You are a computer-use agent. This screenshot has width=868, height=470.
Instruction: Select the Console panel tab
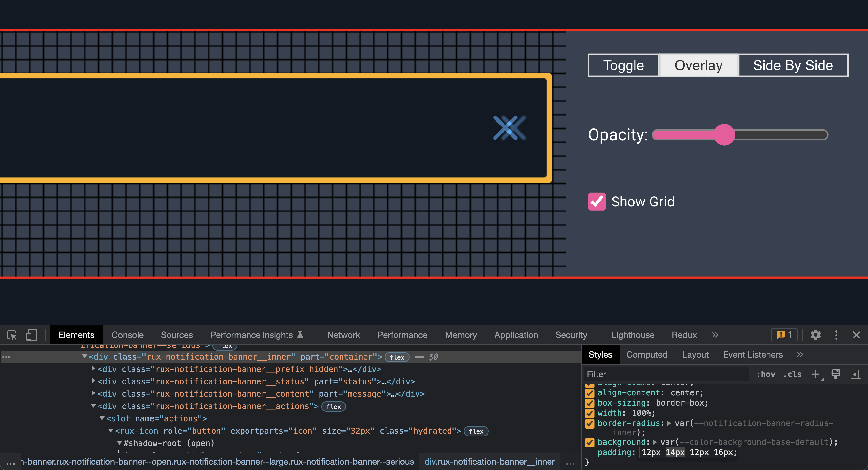[x=128, y=335]
